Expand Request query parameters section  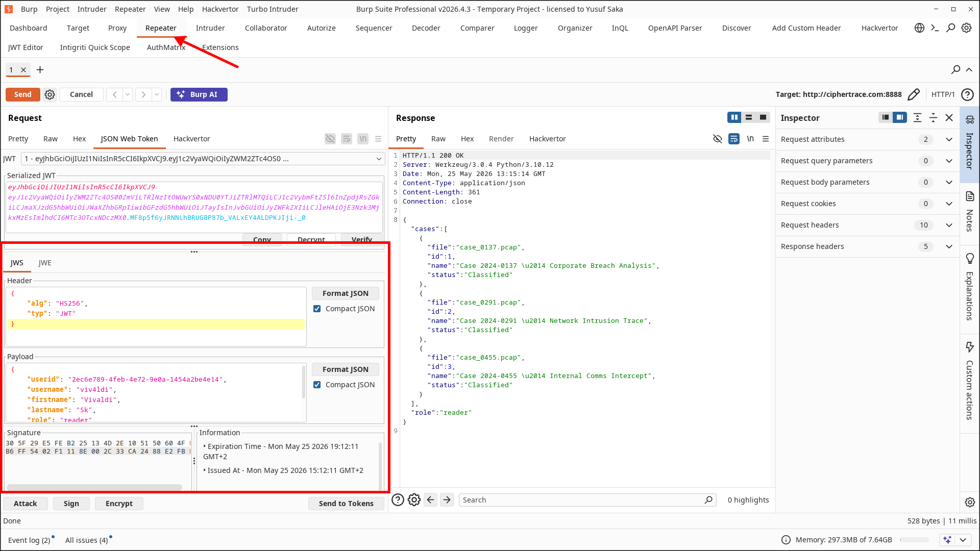point(949,161)
